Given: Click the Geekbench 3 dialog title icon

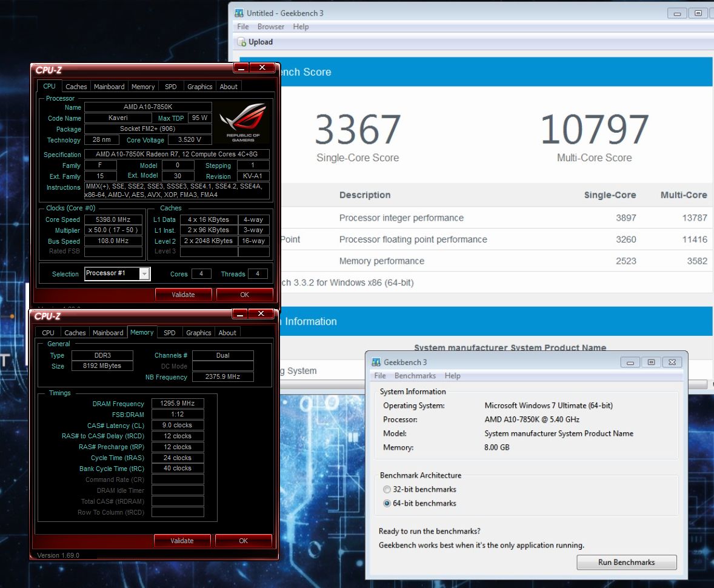Looking at the screenshot, I should tap(376, 362).
